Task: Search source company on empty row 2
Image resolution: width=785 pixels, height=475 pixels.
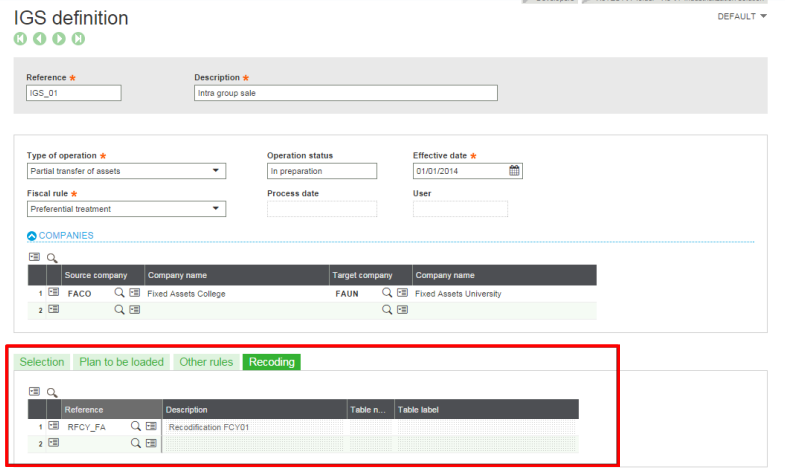Action: [x=119, y=310]
